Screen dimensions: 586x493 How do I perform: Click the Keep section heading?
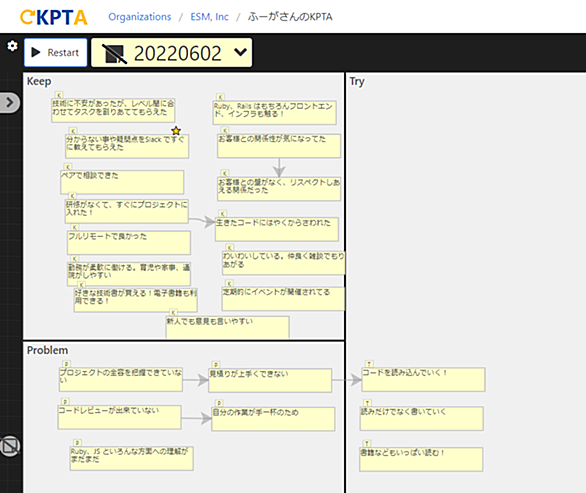(x=39, y=81)
